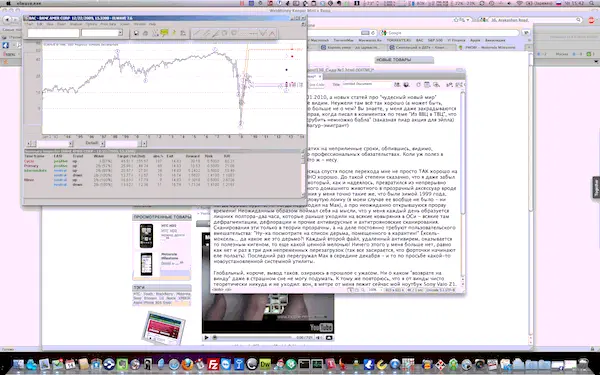Open the Default dropdown under the chart
The width and height of the screenshot is (600, 375).
102,143
